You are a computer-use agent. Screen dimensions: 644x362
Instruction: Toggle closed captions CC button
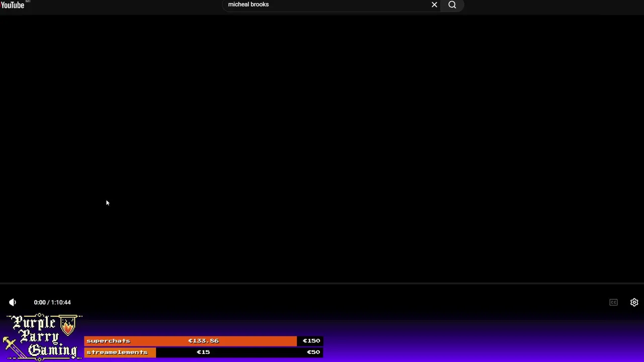coord(613,302)
